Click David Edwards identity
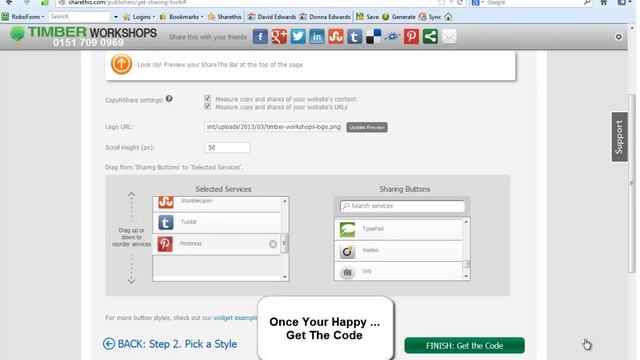The width and height of the screenshot is (640, 360). pos(272,17)
